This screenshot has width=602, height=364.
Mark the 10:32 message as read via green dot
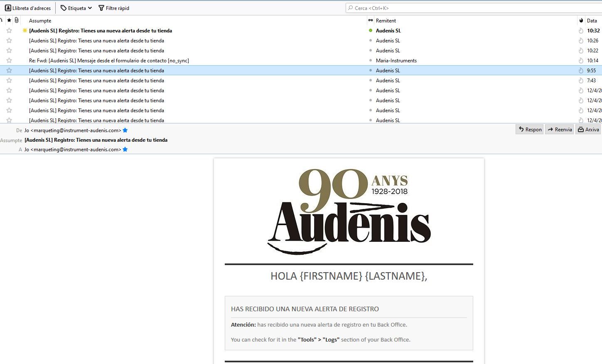coord(371,30)
